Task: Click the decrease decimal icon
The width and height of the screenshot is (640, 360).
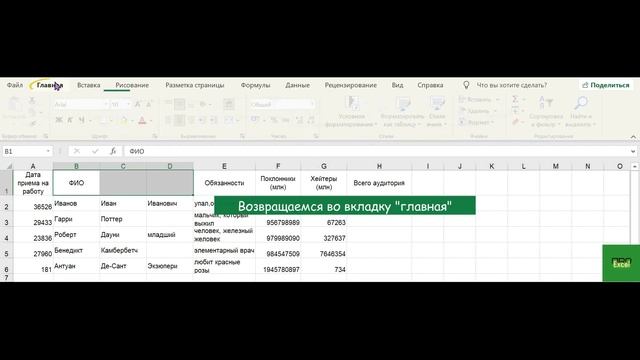Action: (x=311, y=120)
